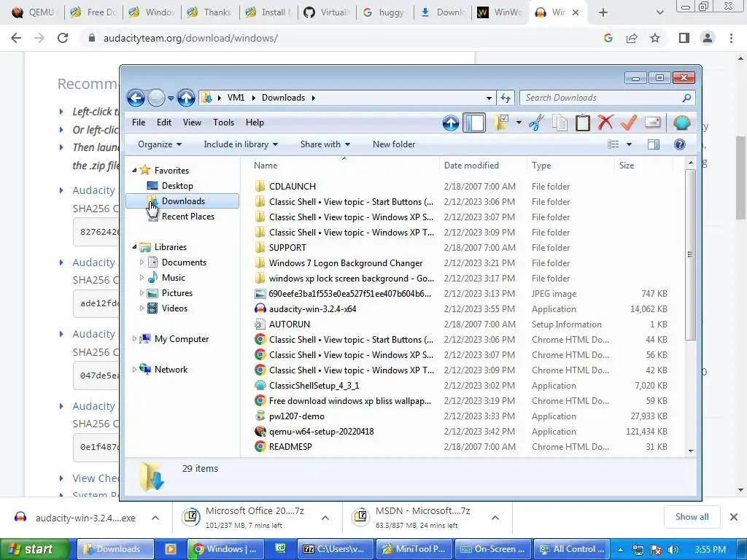Open recent pages dropdown arrow

point(171,98)
